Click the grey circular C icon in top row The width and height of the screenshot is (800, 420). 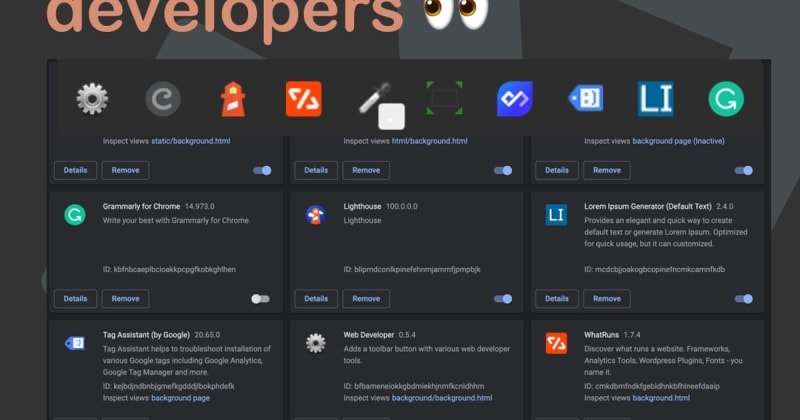[x=162, y=99]
